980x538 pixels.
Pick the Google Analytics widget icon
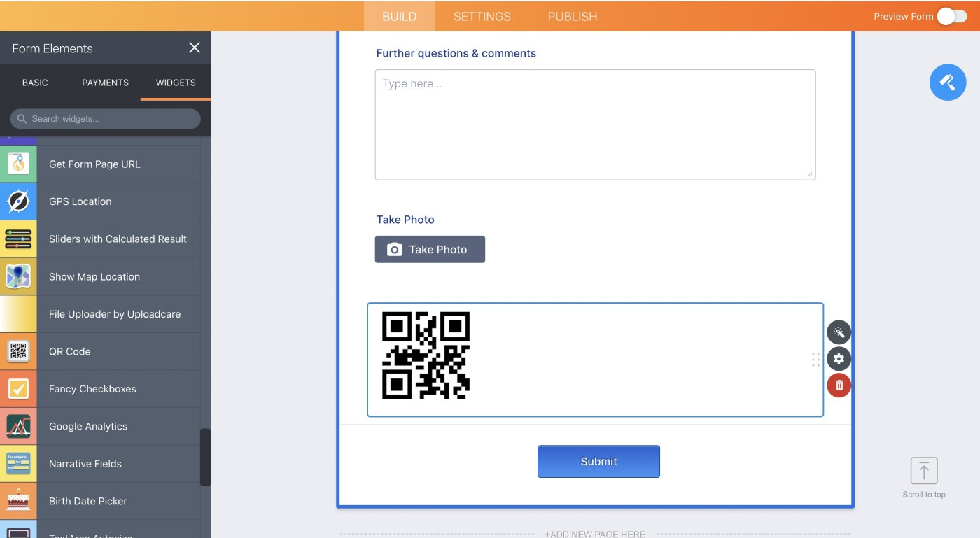18,426
